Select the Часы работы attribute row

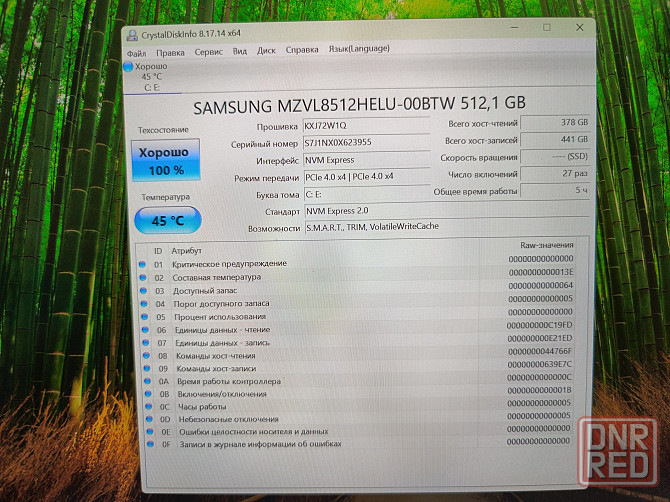[359, 405]
